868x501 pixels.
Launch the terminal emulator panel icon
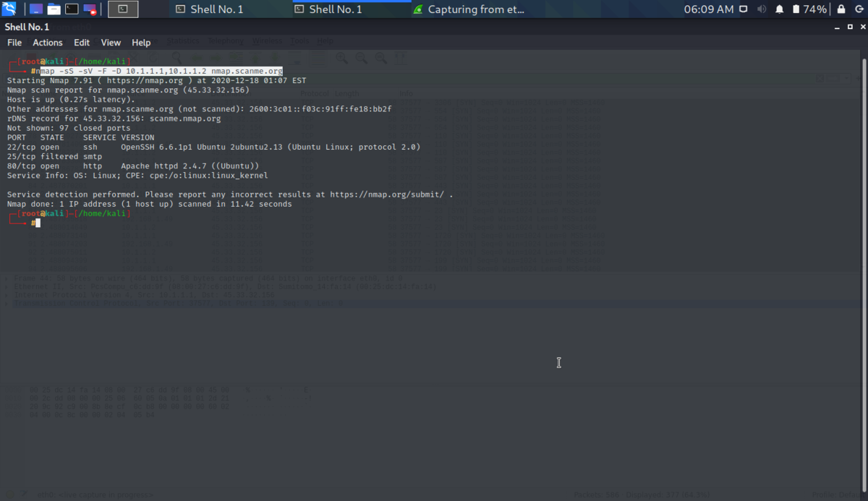[72, 9]
